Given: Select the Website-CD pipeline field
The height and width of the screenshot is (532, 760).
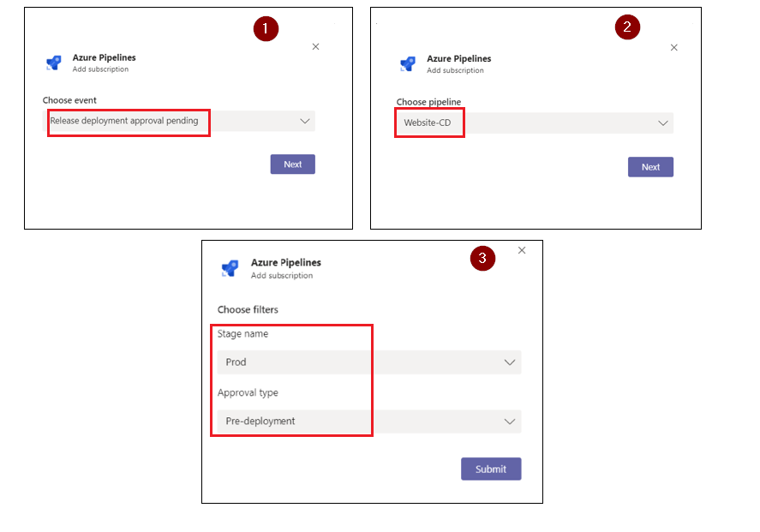Looking at the screenshot, I should pos(535,123).
